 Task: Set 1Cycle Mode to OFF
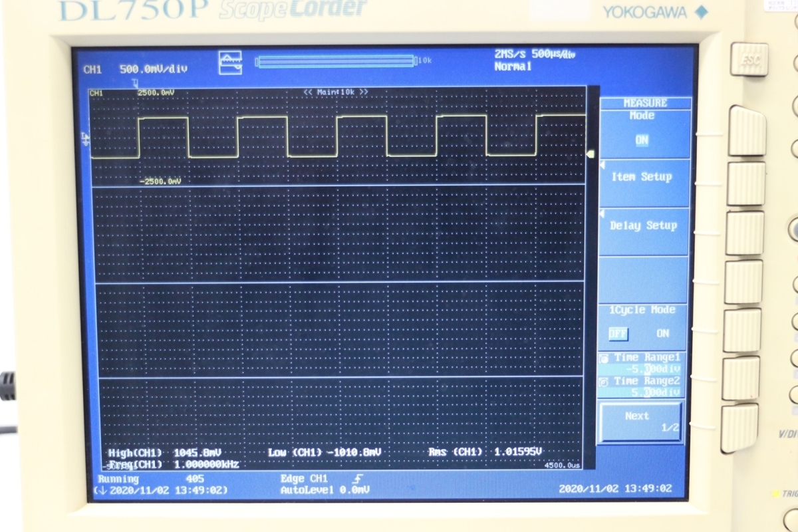click(618, 333)
